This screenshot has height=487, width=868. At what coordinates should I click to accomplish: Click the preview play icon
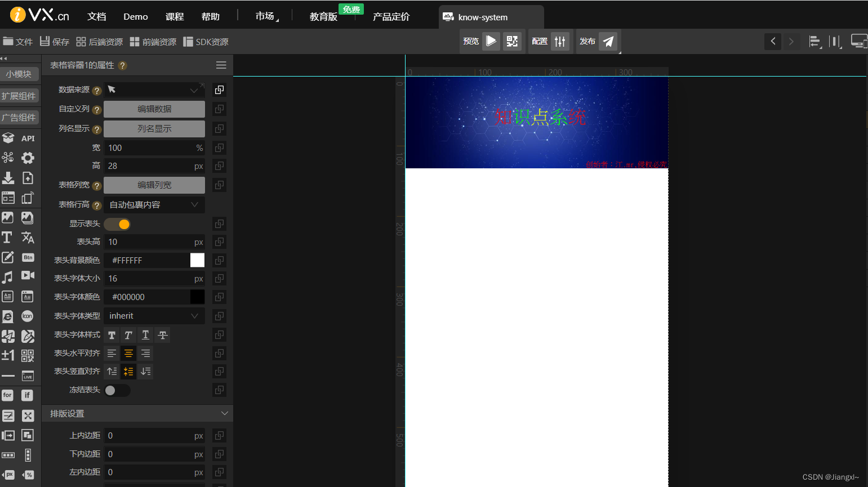click(x=491, y=41)
